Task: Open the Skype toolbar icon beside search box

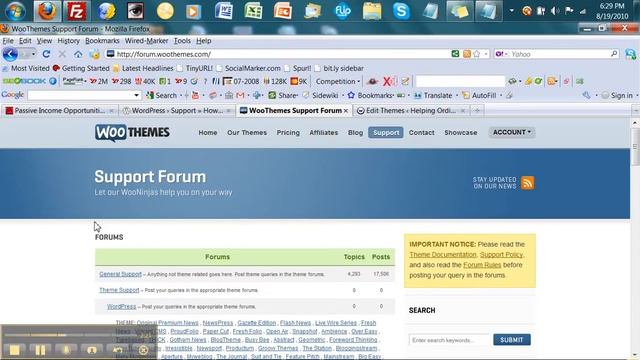Action: pyautogui.click(x=630, y=54)
